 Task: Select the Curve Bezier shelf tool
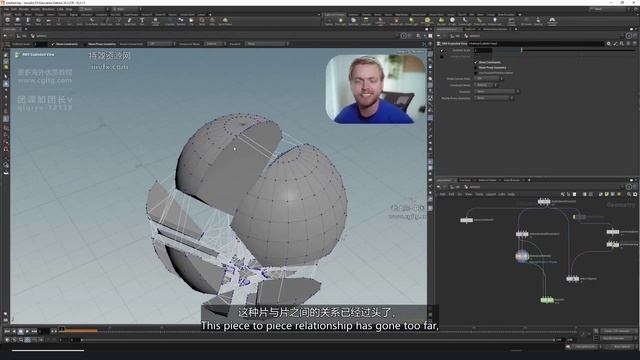pos(92,21)
